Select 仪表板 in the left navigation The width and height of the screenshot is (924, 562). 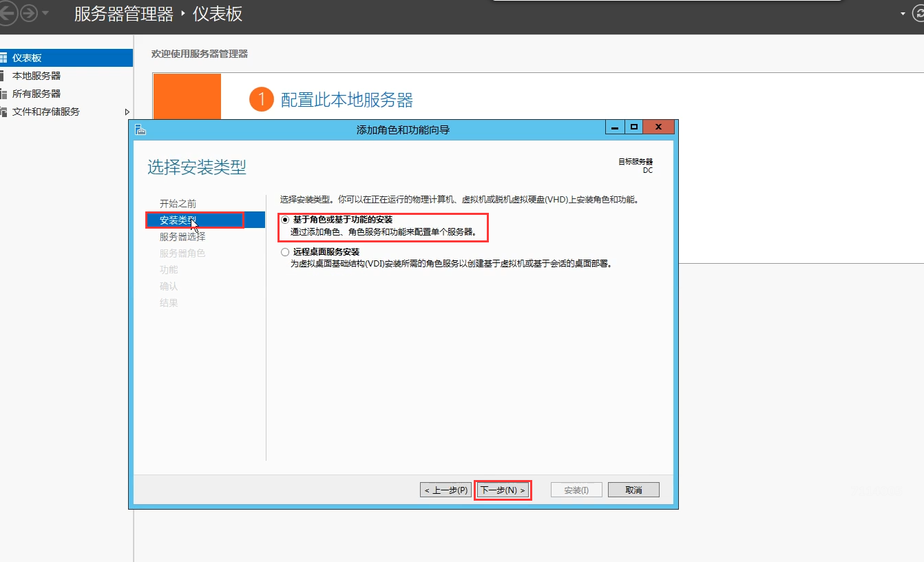pyautogui.click(x=66, y=58)
